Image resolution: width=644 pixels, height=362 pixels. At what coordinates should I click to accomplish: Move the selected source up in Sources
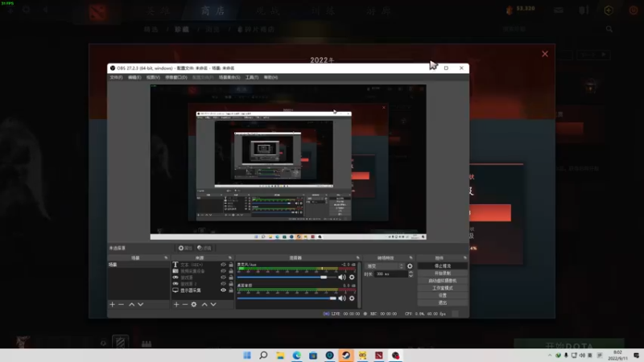pos(204,305)
